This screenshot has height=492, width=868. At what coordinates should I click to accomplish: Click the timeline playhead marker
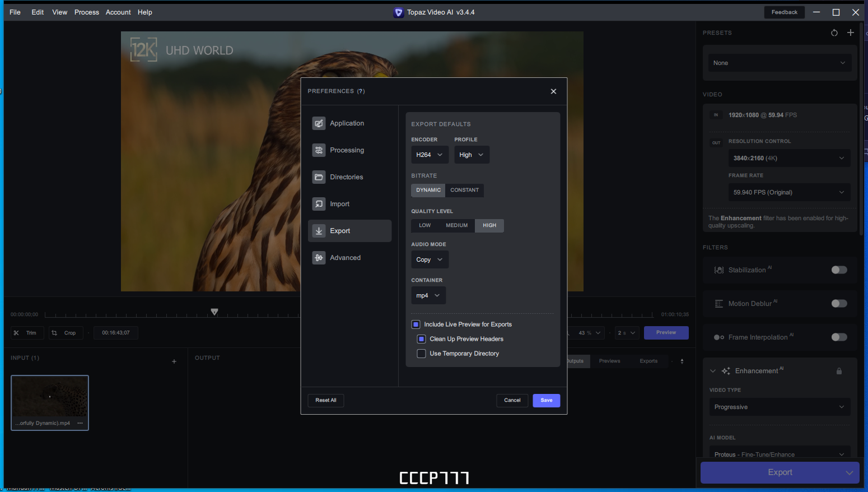(214, 312)
